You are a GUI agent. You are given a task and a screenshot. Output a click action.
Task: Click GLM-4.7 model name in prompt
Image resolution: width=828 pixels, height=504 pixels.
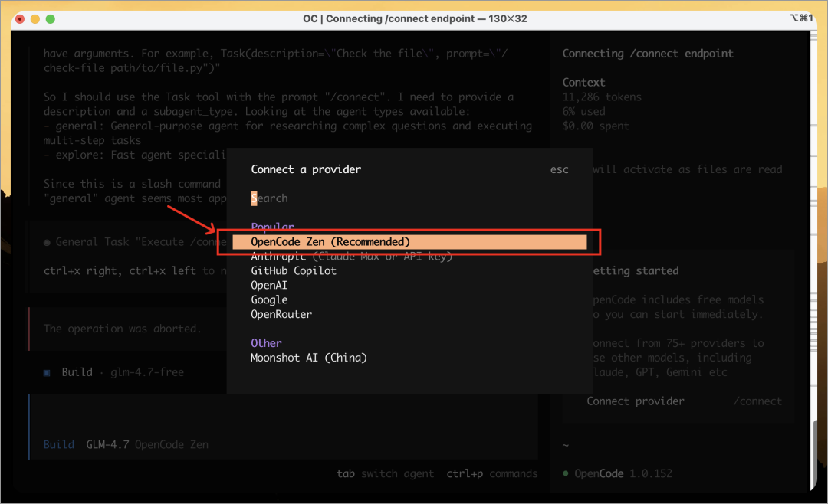(x=108, y=445)
